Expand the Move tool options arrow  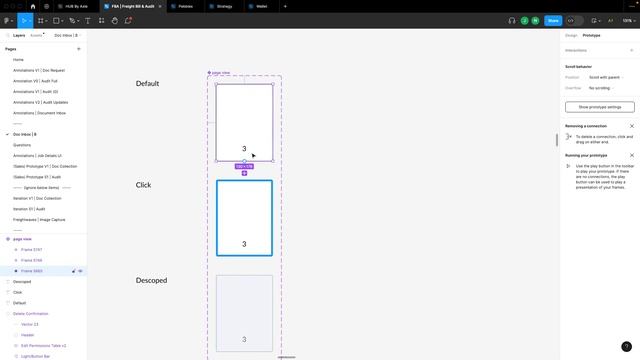click(x=30, y=21)
